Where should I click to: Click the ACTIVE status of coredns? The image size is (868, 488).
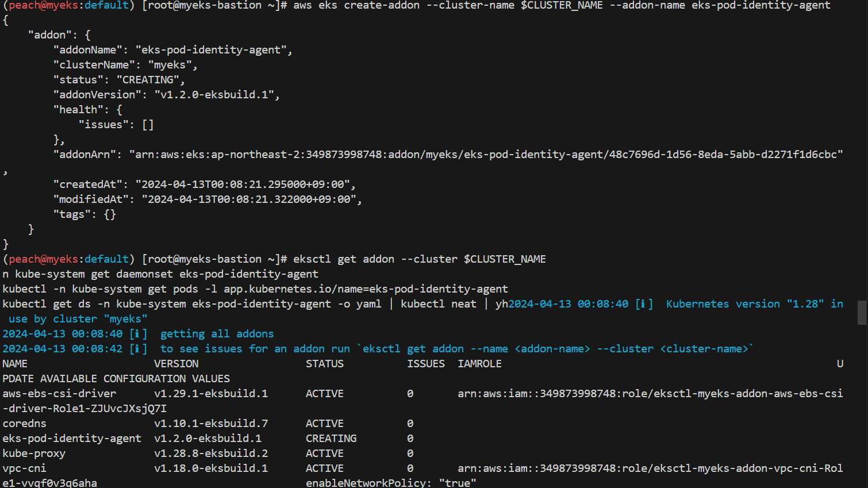pyautogui.click(x=325, y=424)
